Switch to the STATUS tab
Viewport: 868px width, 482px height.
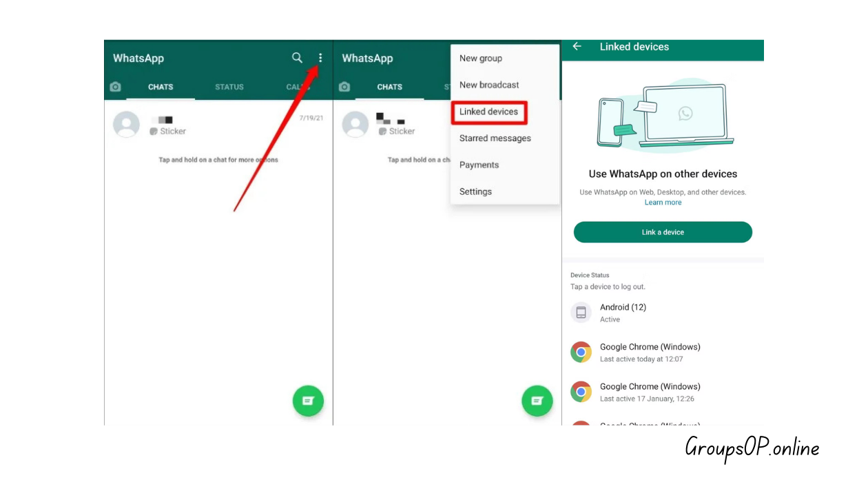[229, 87]
